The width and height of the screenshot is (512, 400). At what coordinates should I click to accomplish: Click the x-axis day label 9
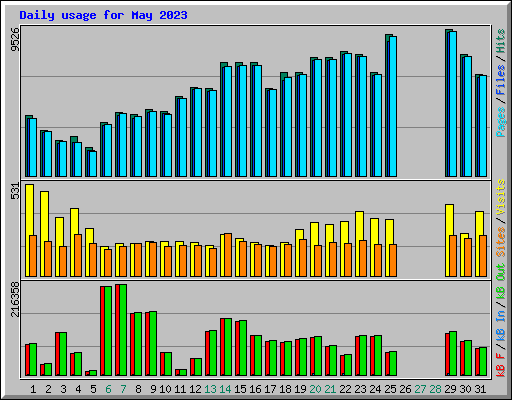pos(153,389)
